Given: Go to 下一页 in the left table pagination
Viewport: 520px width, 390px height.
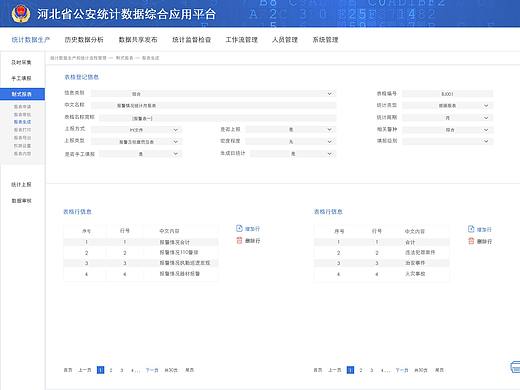Looking at the screenshot, I should tap(152, 370).
